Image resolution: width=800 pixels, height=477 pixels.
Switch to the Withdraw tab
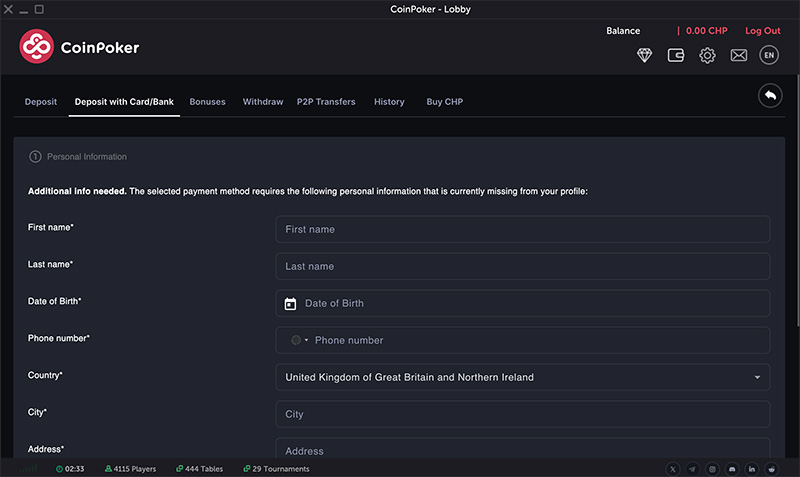click(x=263, y=102)
